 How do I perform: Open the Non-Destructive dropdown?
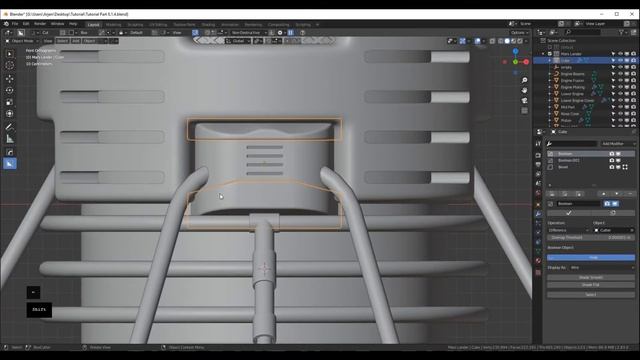coord(249,33)
